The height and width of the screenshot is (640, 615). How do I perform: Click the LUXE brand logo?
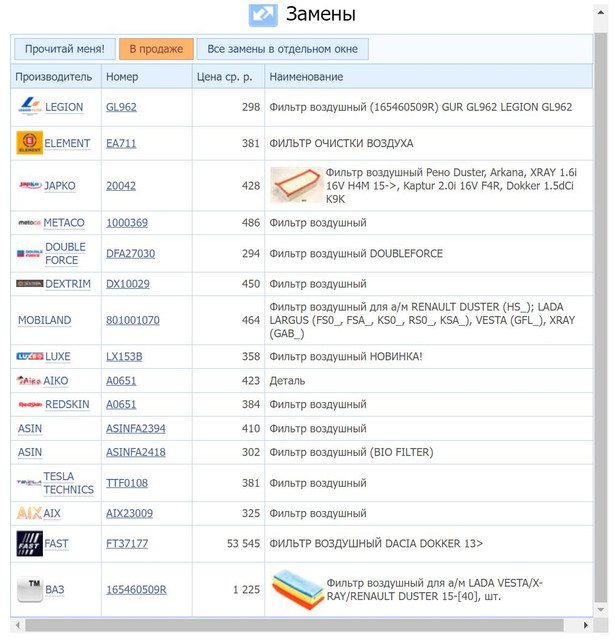tap(30, 356)
